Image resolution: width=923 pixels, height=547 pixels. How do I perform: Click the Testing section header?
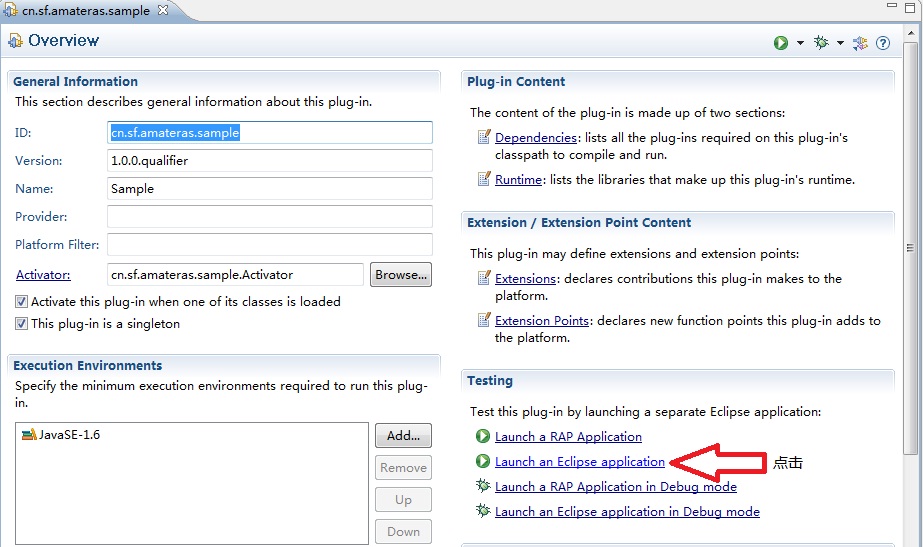click(x=490, y=380)
